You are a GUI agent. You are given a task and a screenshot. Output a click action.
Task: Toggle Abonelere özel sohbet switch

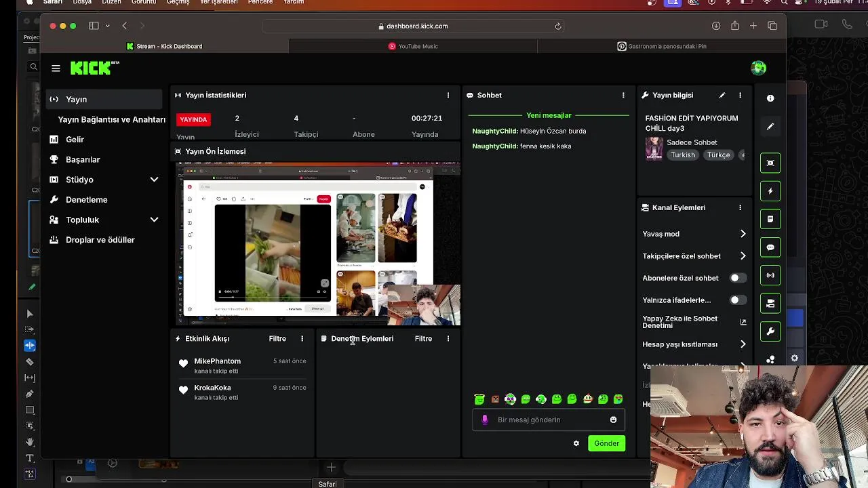click(737, 278)
